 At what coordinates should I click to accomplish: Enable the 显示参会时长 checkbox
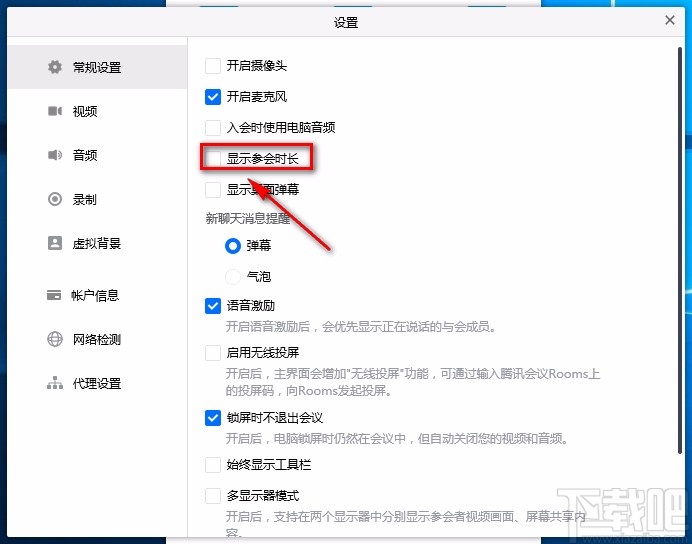click(213, 158)
